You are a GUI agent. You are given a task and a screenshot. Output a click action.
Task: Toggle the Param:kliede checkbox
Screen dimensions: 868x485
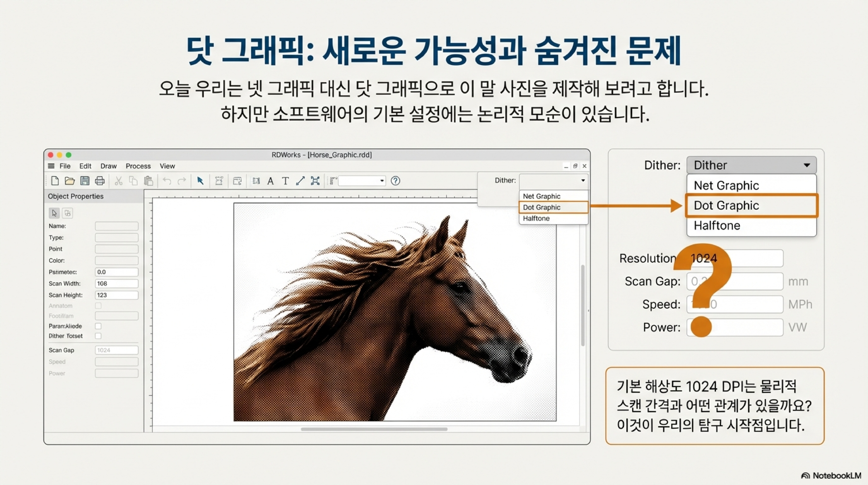[98, 326]
